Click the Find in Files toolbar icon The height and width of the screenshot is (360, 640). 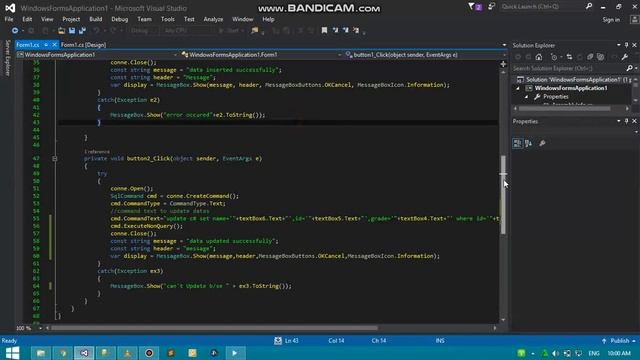click(x=255, y=31)
